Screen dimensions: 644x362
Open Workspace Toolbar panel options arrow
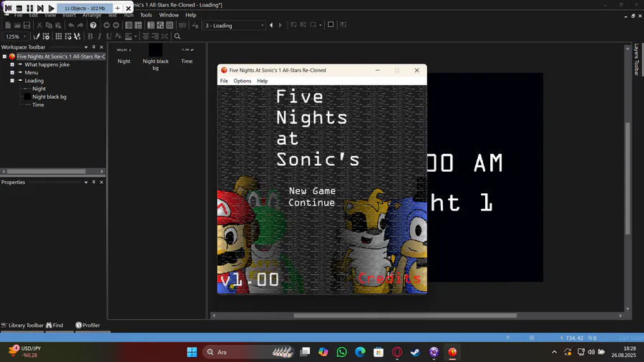click(86, 47)
